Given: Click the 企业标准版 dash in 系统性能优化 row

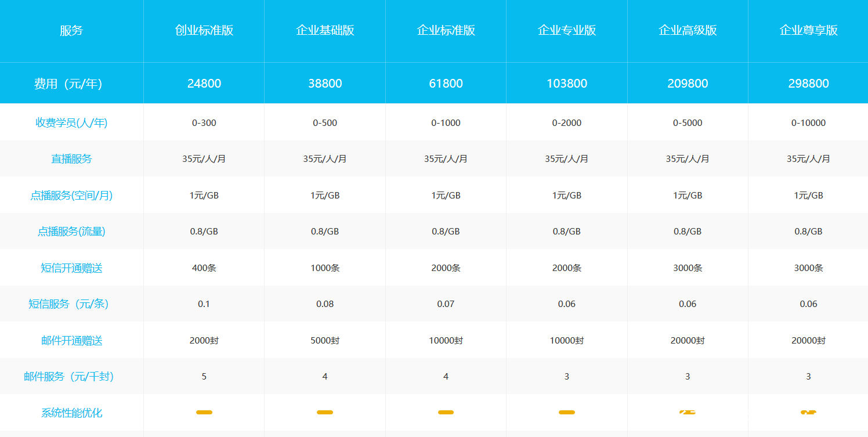Looking at the screenshot, I should pyautogui.click(x=446, y=413).
